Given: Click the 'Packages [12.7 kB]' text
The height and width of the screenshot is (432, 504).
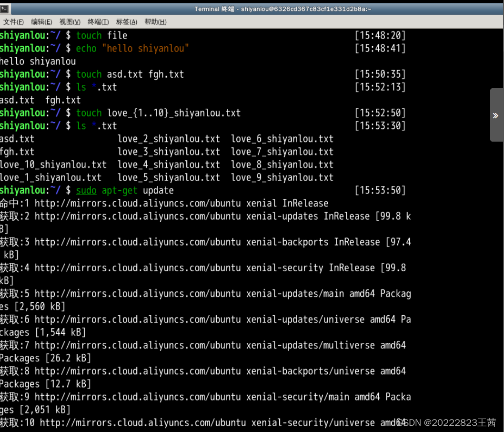Looking at the screenshot, I should 45,384.
